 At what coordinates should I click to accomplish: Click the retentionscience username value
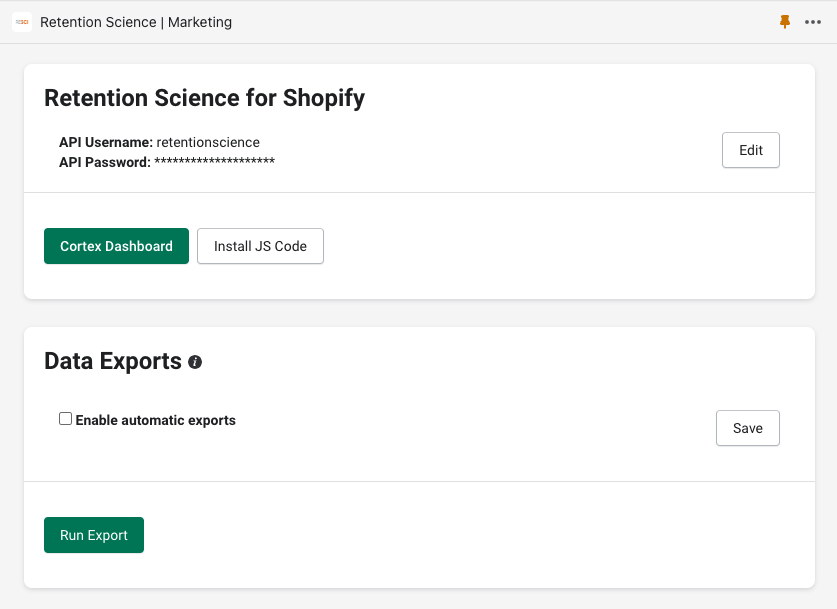coord(208,143)
